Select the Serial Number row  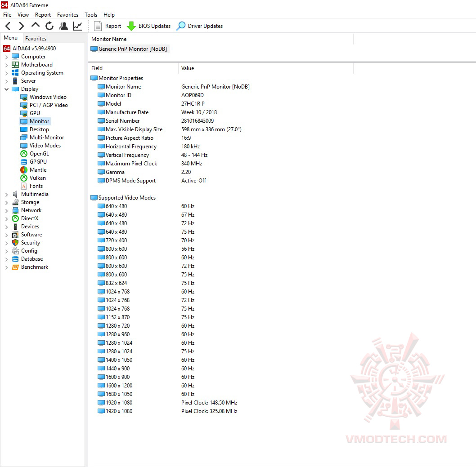[222, 121]
